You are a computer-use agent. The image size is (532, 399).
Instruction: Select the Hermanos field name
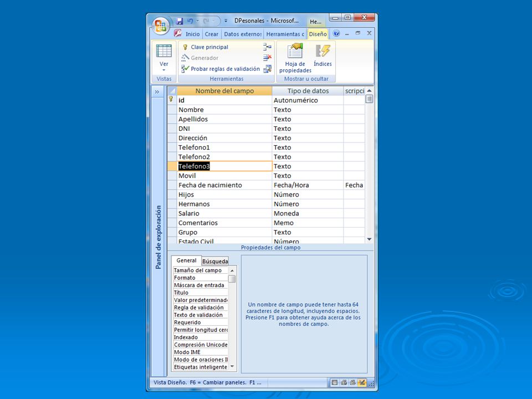pyautogui.click(x=224, y=204)
